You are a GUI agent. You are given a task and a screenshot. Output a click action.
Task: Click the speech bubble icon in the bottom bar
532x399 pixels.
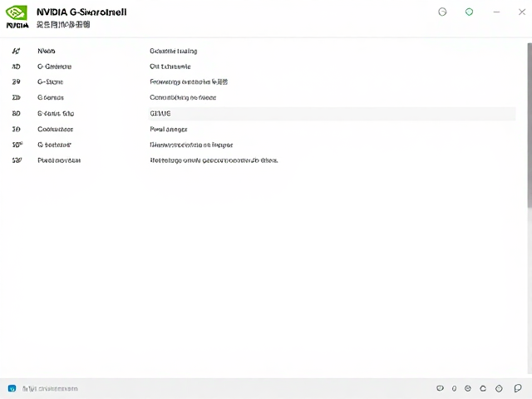click(518, 388)
